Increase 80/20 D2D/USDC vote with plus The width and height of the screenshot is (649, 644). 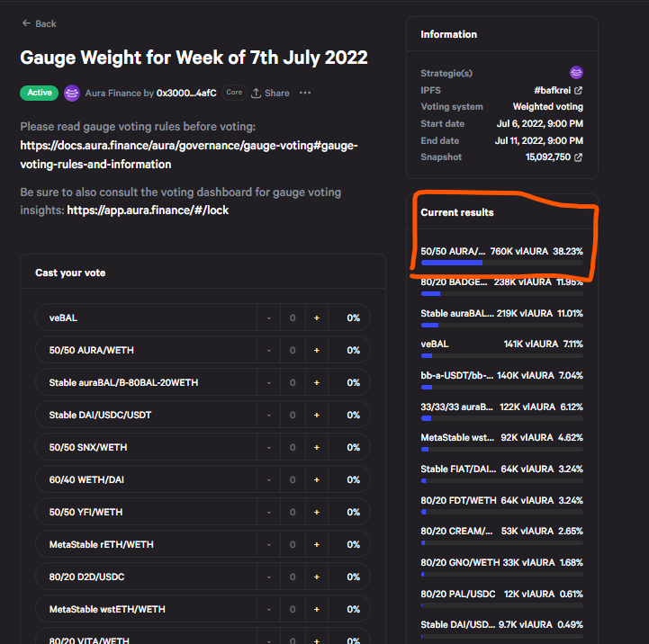pos(317,577)
